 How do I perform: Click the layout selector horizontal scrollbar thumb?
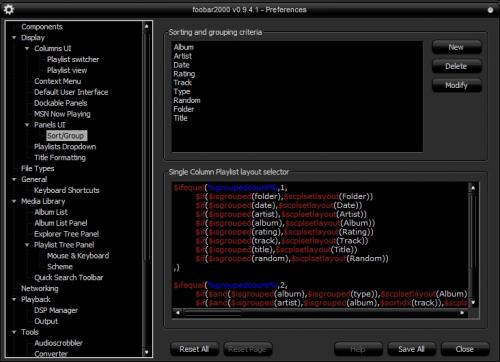[213, 313]
